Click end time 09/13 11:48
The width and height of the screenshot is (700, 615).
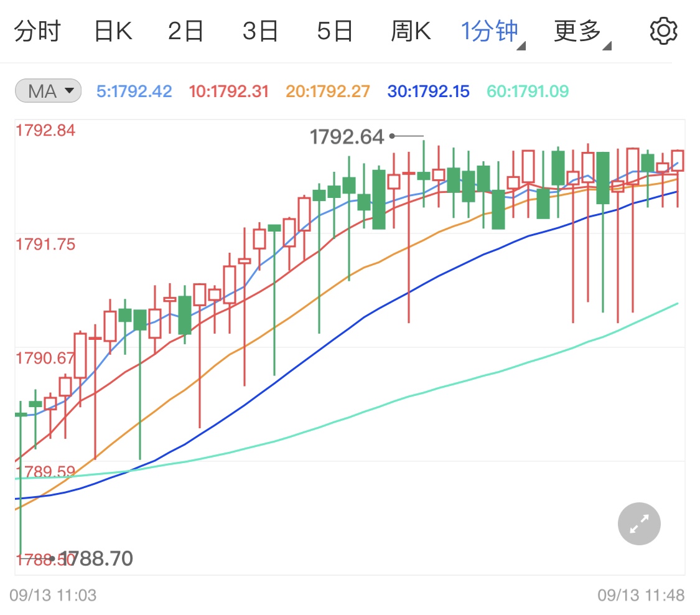[x=641, y=595]
